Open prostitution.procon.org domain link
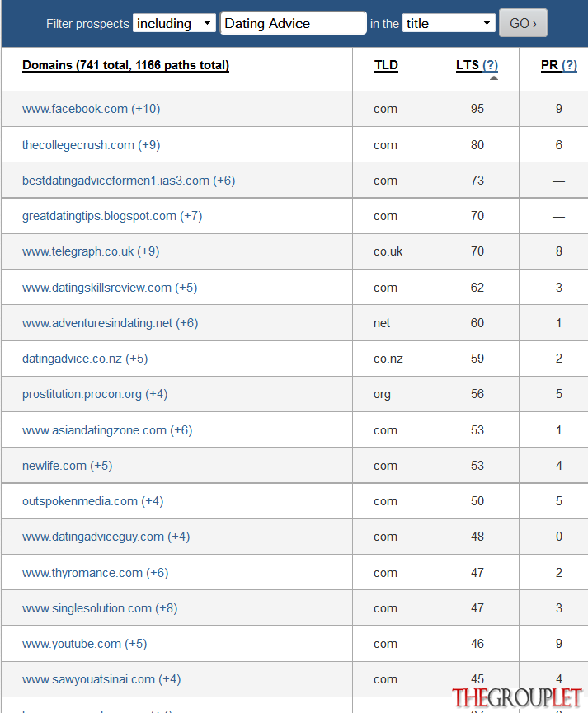Screen dimensions: 588x713 click(95, 394)
